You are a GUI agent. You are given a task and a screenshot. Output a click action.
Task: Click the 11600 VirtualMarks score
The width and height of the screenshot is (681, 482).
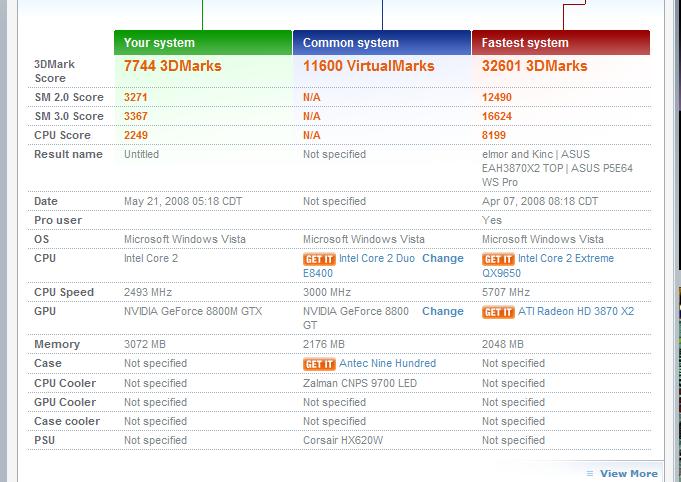click(368, 66)
